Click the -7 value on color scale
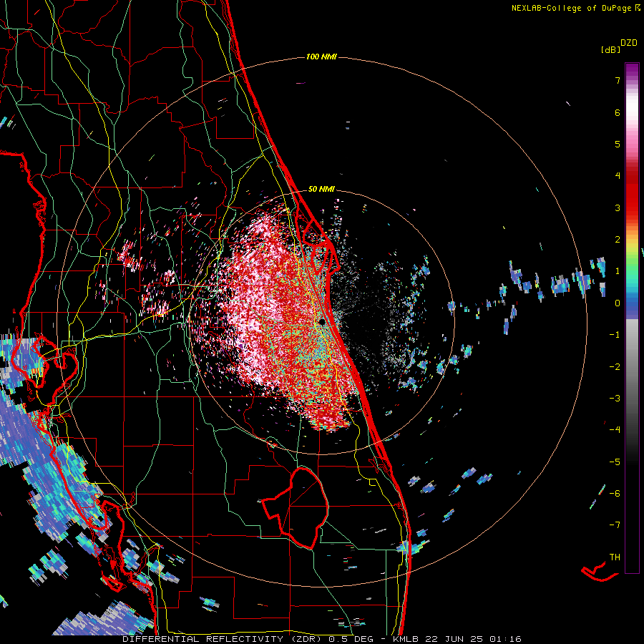Viewport: 644px width, 644px height. (615, 525)
